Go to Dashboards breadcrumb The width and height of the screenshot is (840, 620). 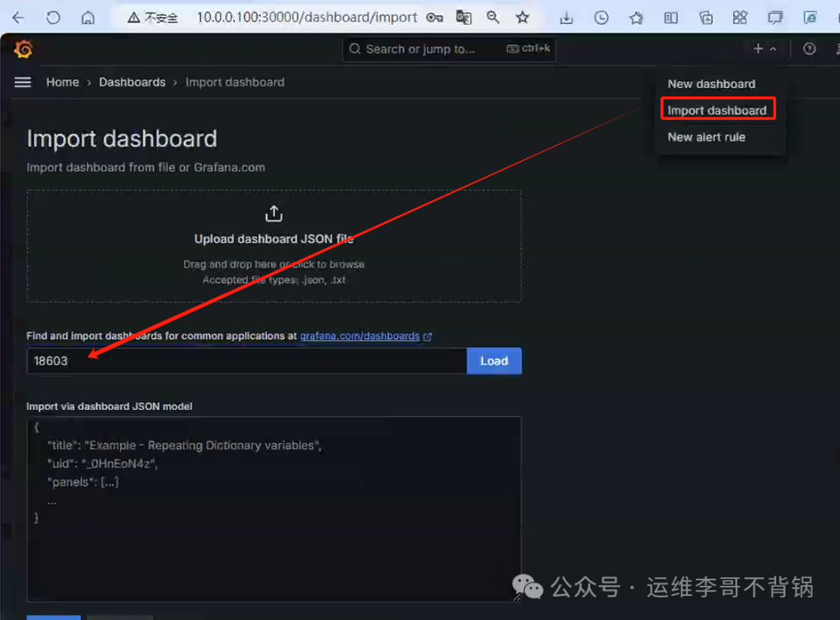(132, 82)
